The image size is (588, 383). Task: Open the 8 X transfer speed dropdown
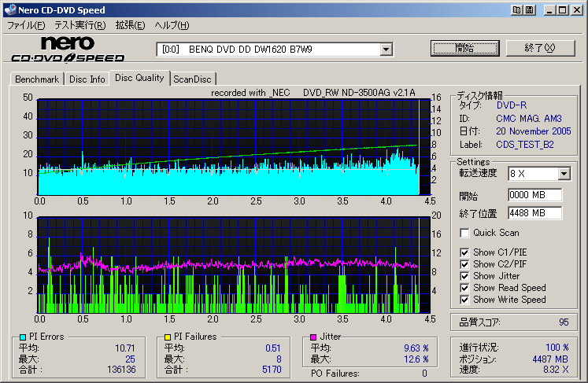coord(564,174)
